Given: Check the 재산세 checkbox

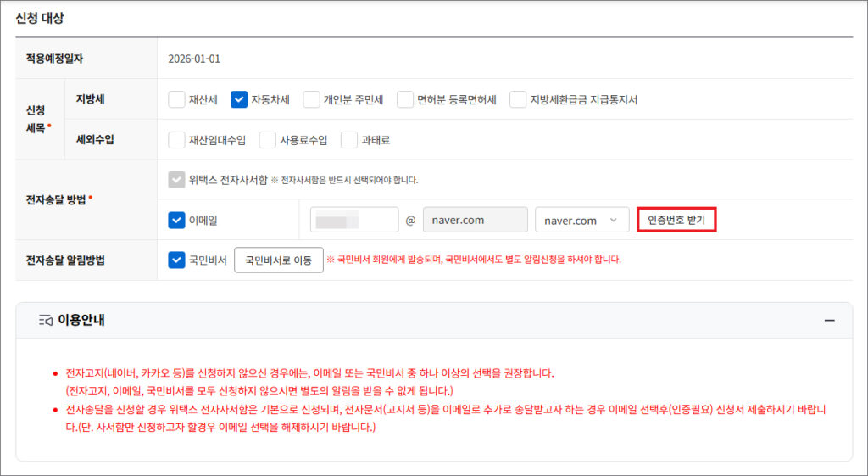Looking at the screenshot, I should tap(176, 99).
